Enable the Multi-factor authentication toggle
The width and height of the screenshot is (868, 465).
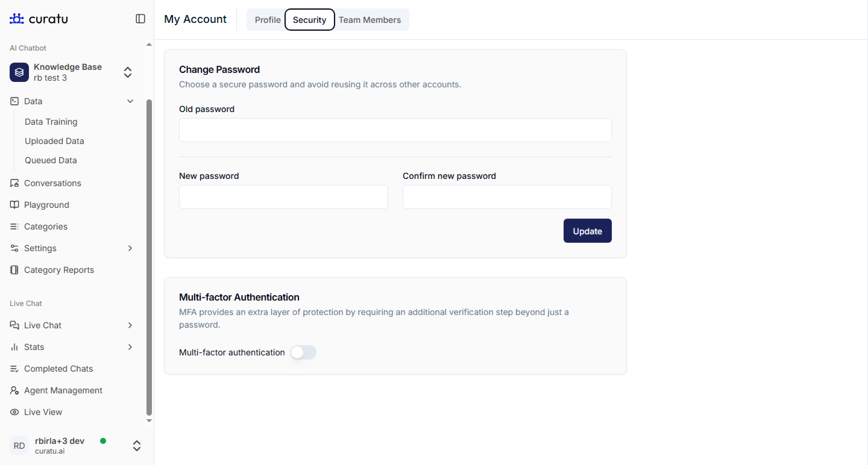(x=303, y=353)
